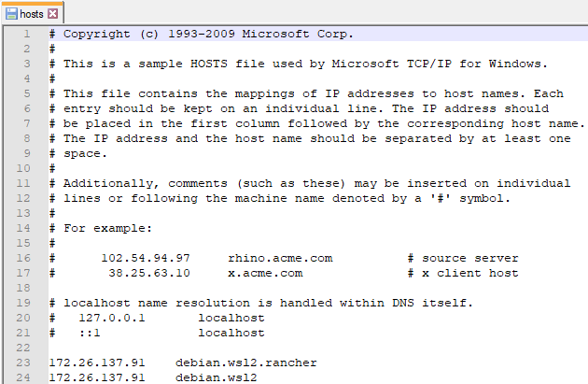Close the hosts tab with red X
The image size is (588, 384).
tap(53, 14)
